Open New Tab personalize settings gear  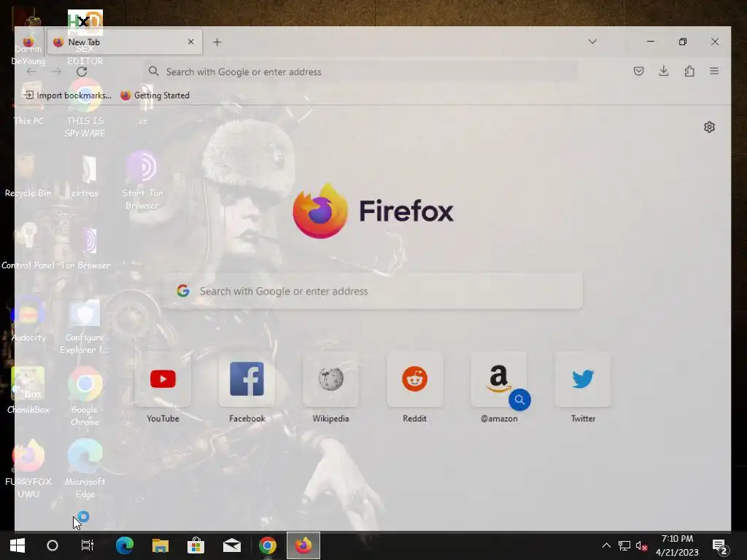point(709,127)
